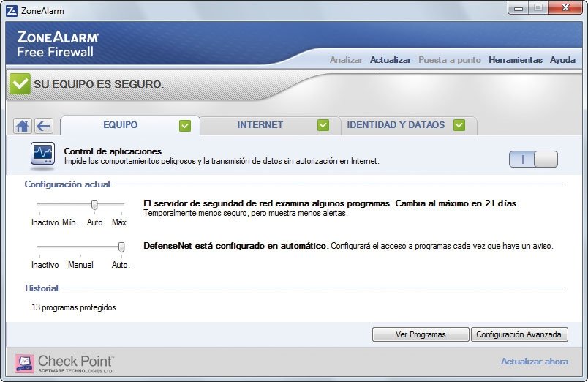
Task: Close the ZoneAlarm window
Action: click(x=565, y=8)
